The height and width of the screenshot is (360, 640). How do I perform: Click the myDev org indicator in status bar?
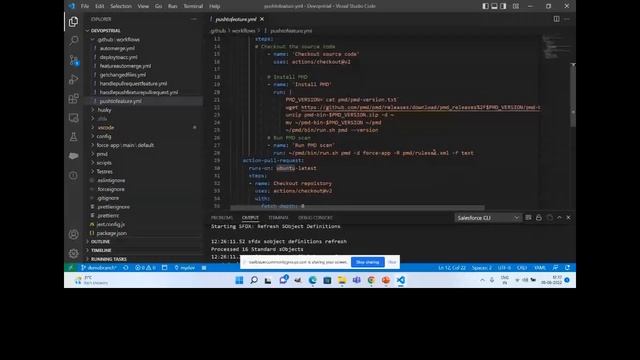click(184, 268)
